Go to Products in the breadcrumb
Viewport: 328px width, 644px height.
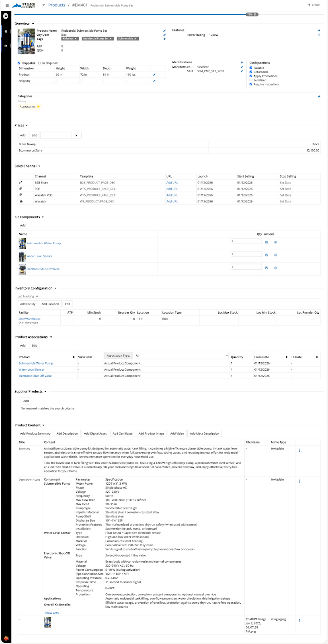coord(57,5)
